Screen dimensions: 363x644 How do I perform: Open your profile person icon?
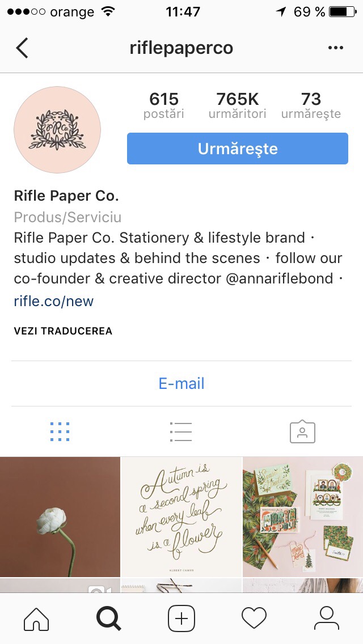coord(326,618)
